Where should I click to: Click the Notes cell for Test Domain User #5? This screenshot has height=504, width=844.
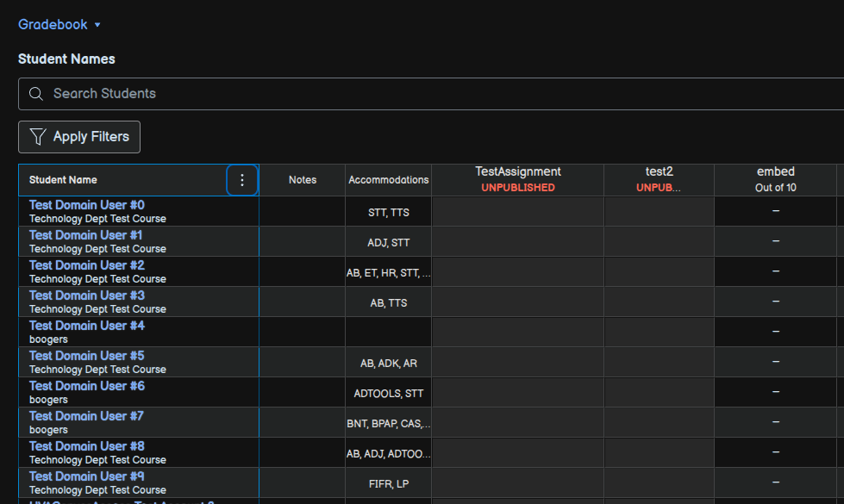(x=303, y=362)
